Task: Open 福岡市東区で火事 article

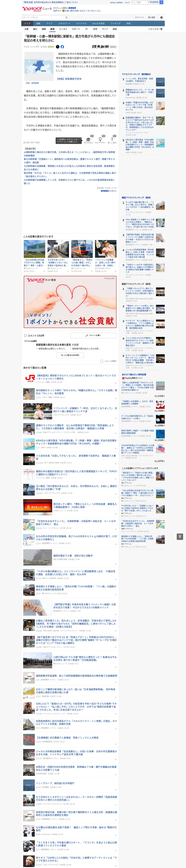Action: coord(73,556)
